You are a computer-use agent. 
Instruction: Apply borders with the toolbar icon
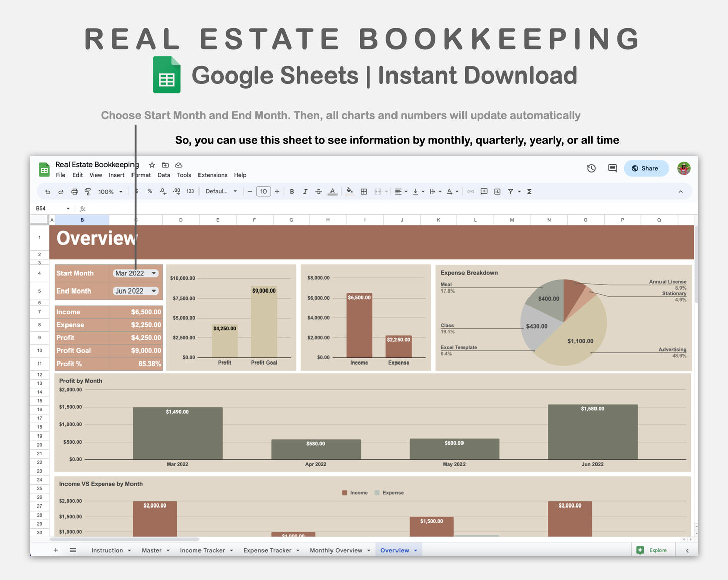pos(364,191)
